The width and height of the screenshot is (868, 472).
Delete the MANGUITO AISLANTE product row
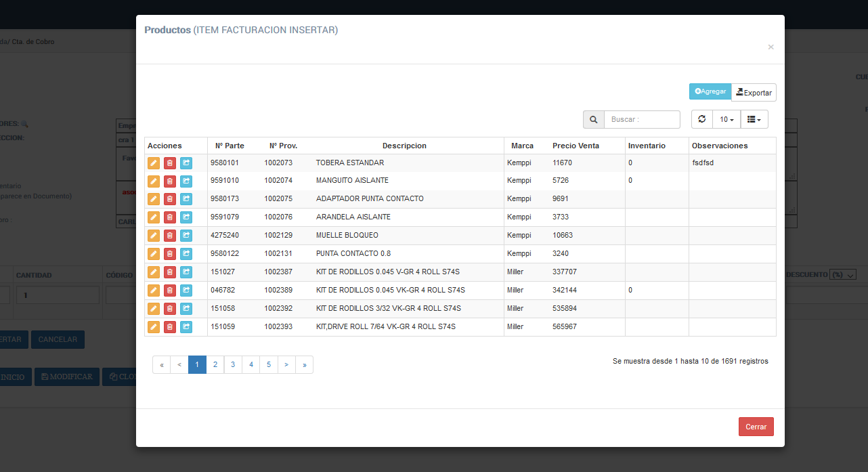[170, 181]
